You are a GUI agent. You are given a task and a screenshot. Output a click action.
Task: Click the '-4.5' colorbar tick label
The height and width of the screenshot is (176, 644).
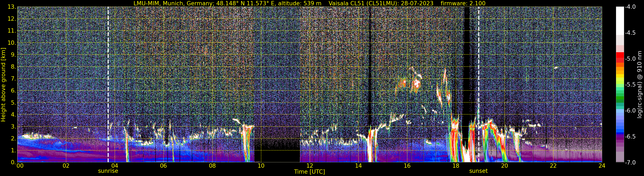pyautogui.click(x=630, y=33)
